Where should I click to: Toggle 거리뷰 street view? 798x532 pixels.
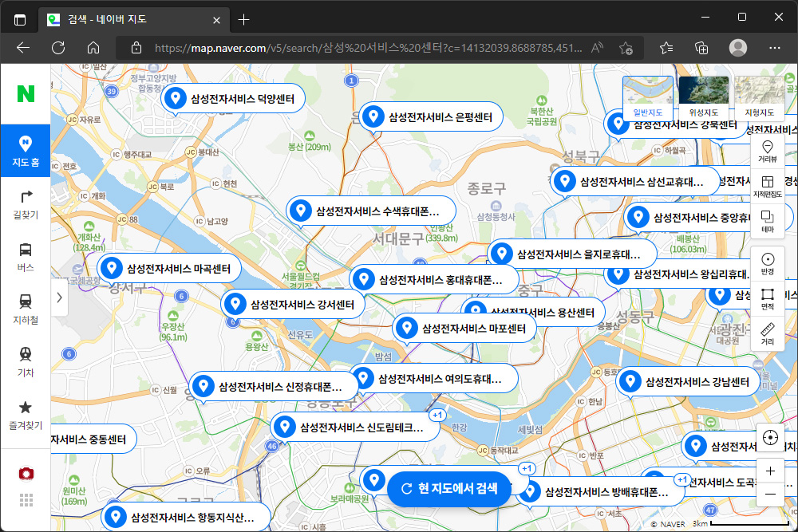coord(768,152)
